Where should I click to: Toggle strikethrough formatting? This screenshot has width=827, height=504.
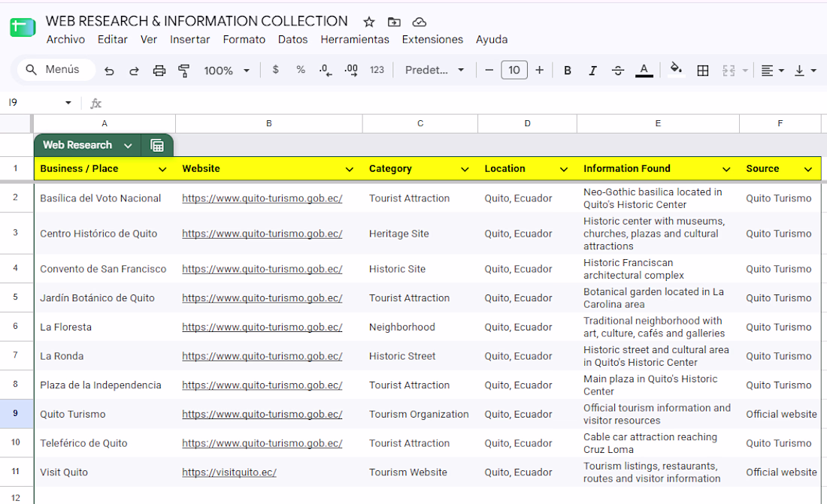point(618,70)
